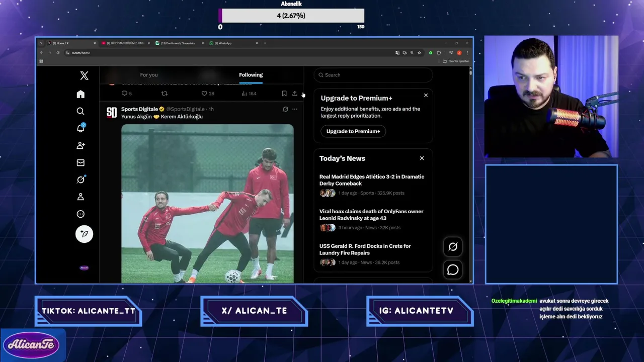Viewport: 644px width, 362px height.
Task: Close the WhatsApp browser tab
Action: tap(257, 43)
